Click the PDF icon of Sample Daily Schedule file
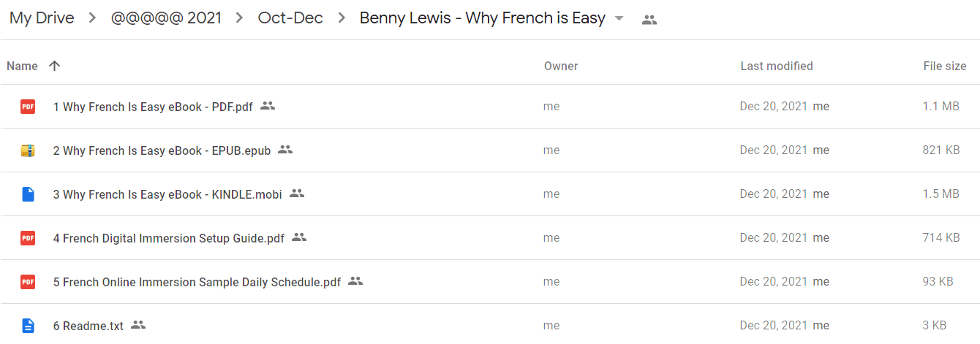Viewport: 980px width, 344px height. coord(28,282)
